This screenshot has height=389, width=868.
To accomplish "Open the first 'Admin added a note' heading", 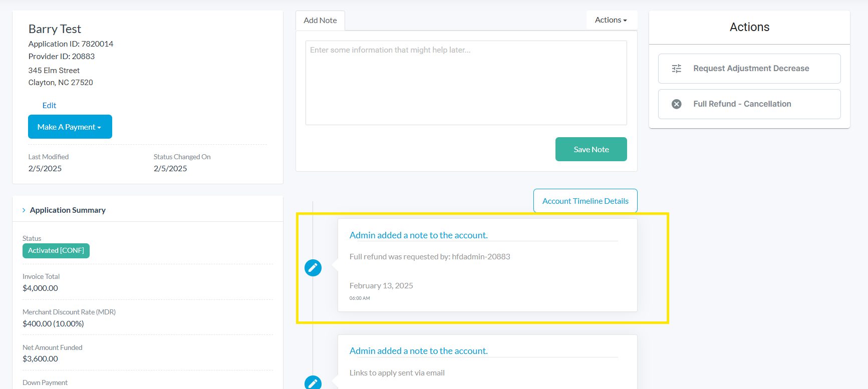I will [418, 235].
